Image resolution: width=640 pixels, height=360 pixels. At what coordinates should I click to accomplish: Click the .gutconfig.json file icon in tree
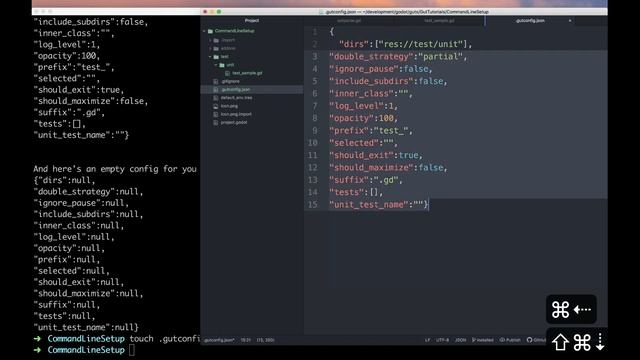point(216,89)
